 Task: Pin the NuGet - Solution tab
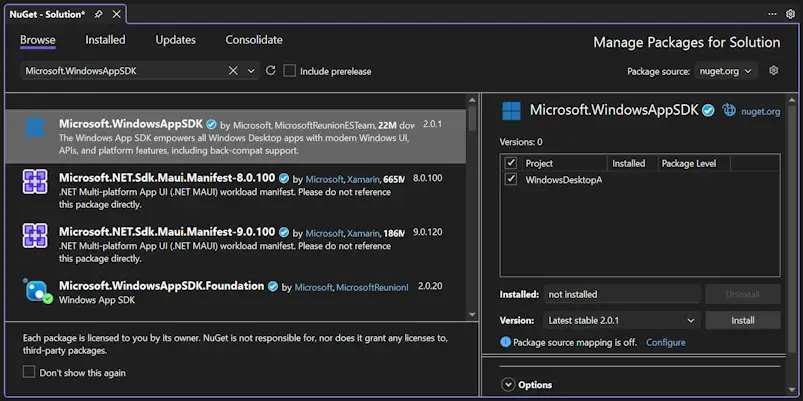click(98, 14)
